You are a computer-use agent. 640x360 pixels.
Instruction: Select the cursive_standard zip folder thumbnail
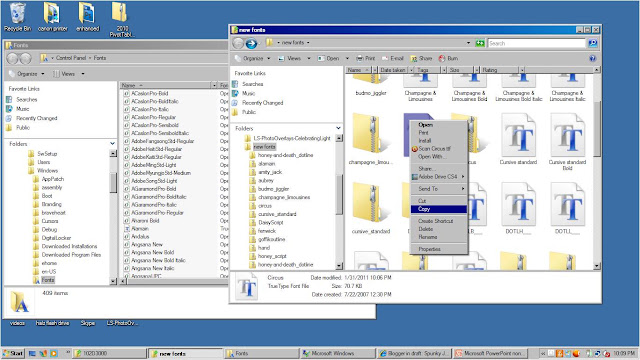coord(371,208)
